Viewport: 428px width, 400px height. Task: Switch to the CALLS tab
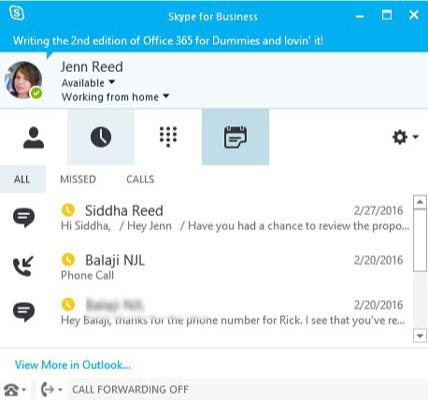pos(140,179)
